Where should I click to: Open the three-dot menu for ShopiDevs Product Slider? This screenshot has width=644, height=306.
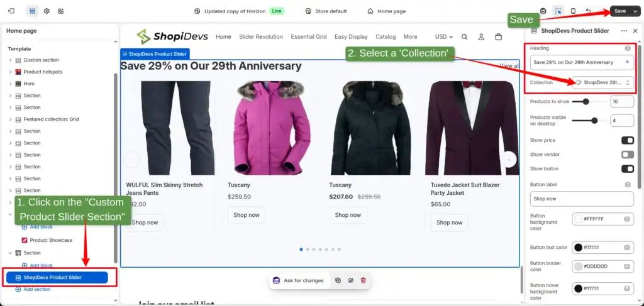click(x=624, y=31)
